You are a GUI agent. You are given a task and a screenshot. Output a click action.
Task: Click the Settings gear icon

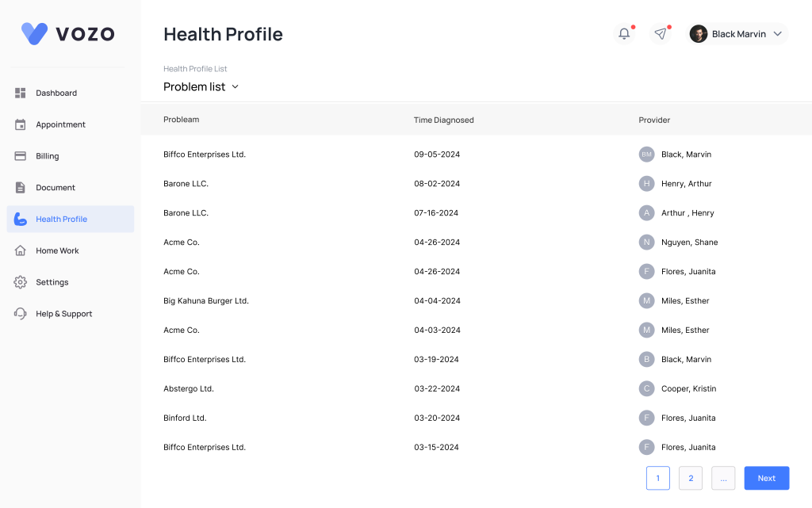[21, 282]
